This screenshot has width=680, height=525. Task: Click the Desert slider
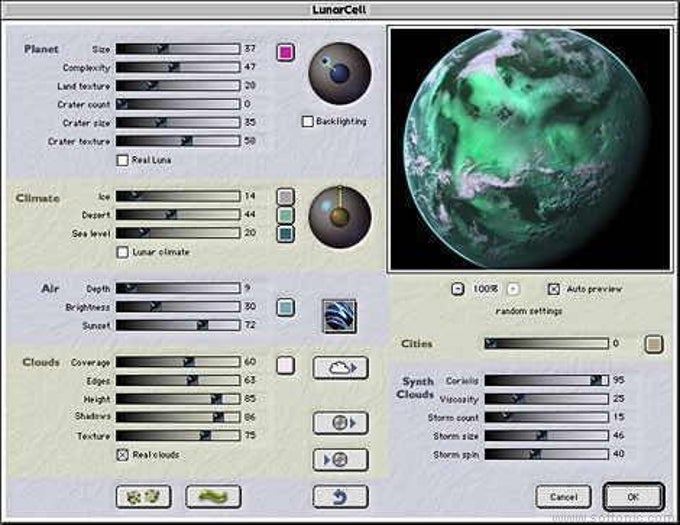click(x=178, y=215)
